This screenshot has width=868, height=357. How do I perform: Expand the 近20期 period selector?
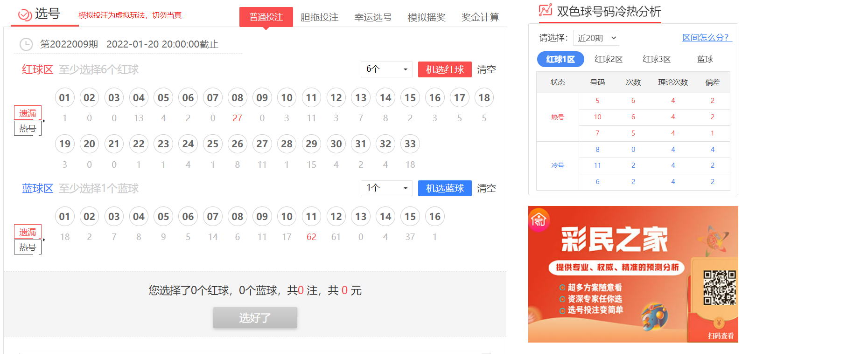(x=596, y=38)
